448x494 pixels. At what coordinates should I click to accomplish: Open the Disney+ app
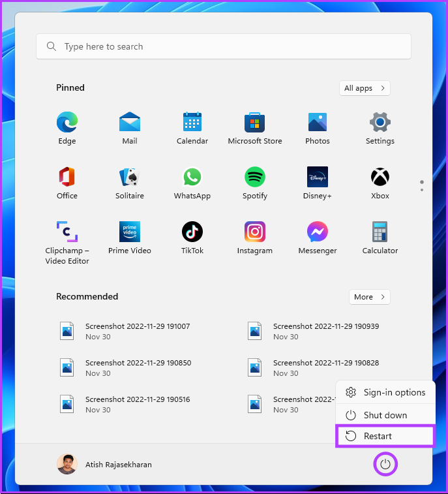click(x=318, y=183)
